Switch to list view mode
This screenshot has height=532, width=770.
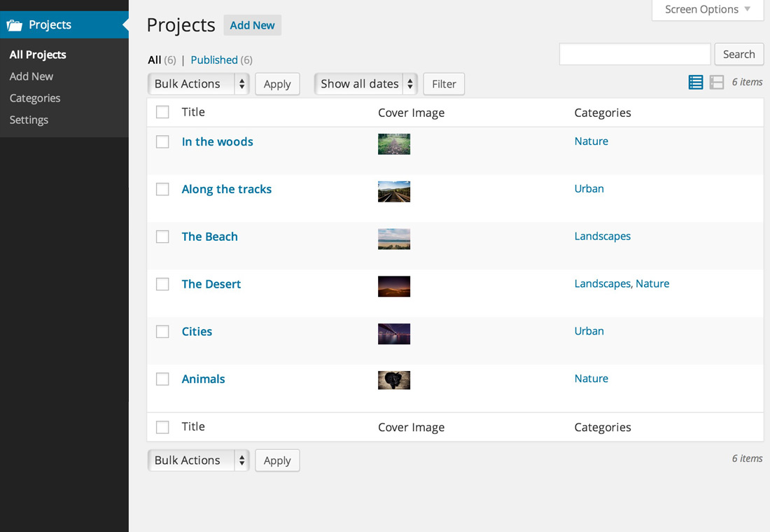point(695,82)
